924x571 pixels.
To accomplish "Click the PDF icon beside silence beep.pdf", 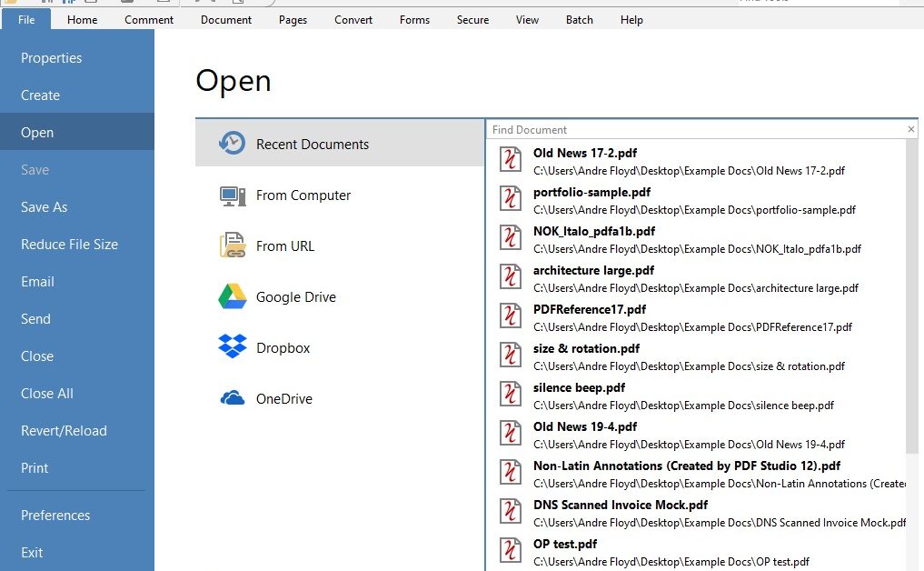I will (x=511, y=394).
